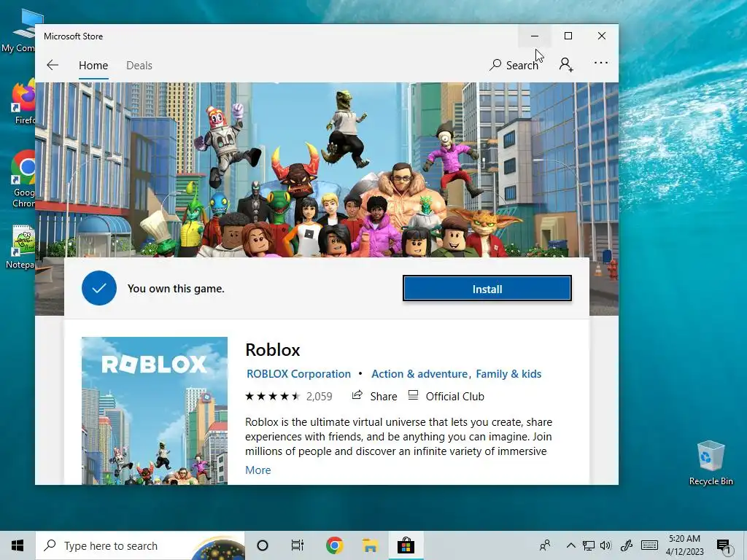Viewport: 747px width, 560px height.
Task: Open the Action & adventure category
Action: [x=419, y=374]
